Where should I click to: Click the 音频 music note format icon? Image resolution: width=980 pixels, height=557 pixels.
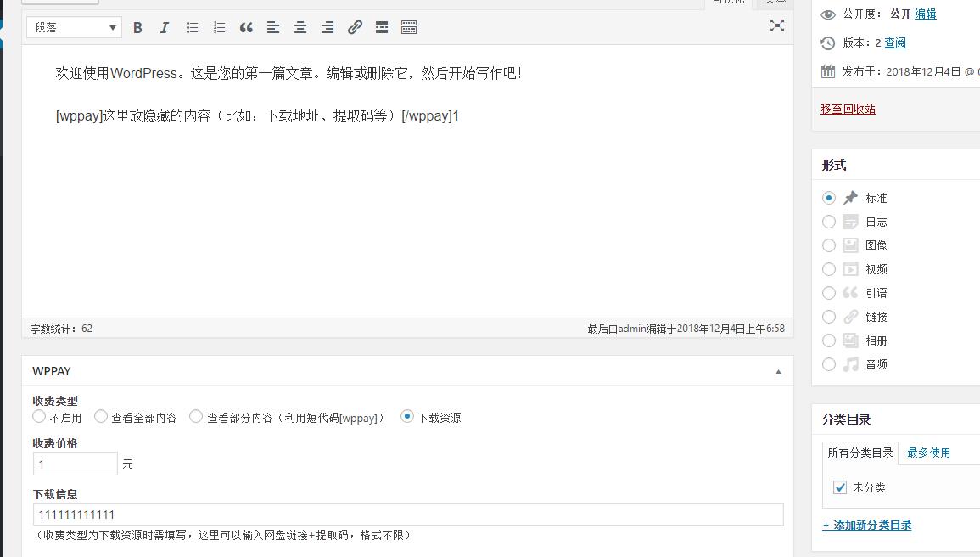click(851, 364)
